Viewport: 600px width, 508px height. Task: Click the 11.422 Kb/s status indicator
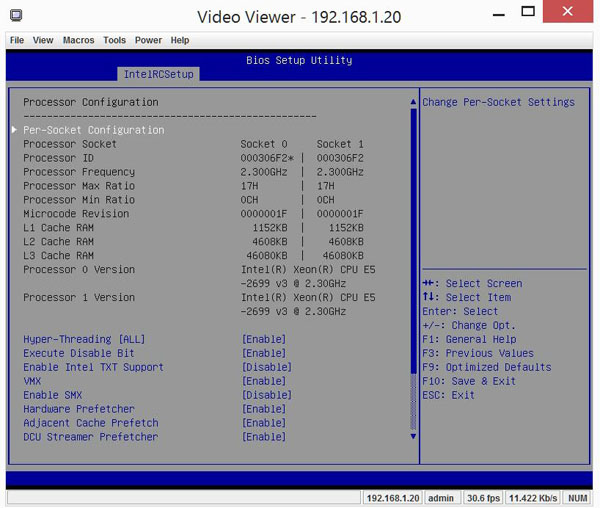[x=533, y=498]
